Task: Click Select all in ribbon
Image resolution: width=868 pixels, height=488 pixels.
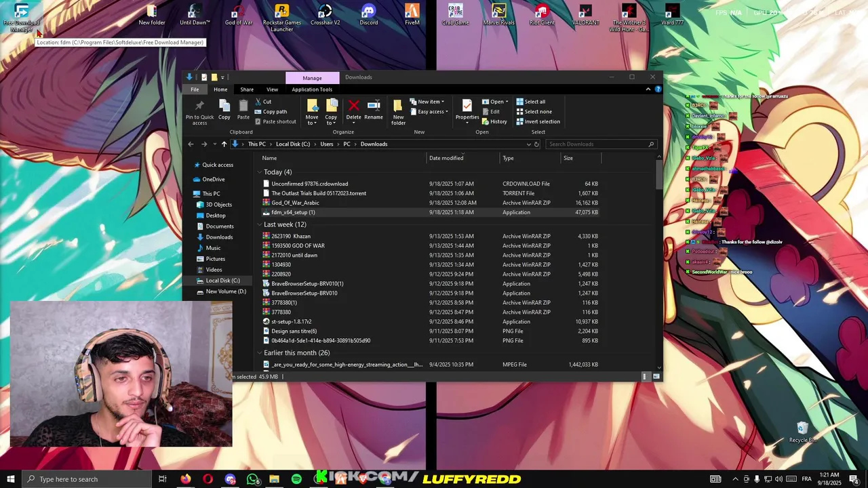Action: (530, 102)
